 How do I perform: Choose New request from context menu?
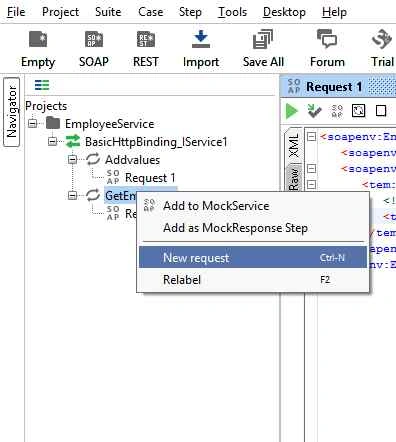(253, 257)
